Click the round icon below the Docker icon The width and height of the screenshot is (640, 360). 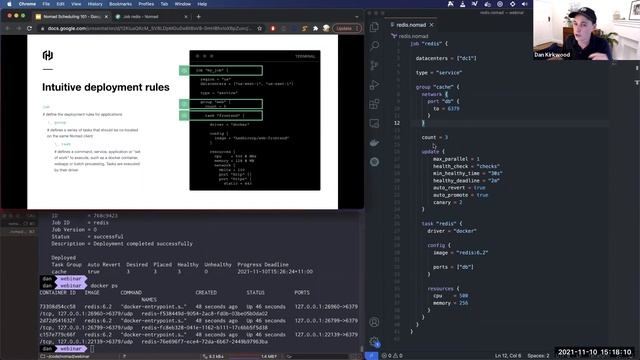click(374, 162)
